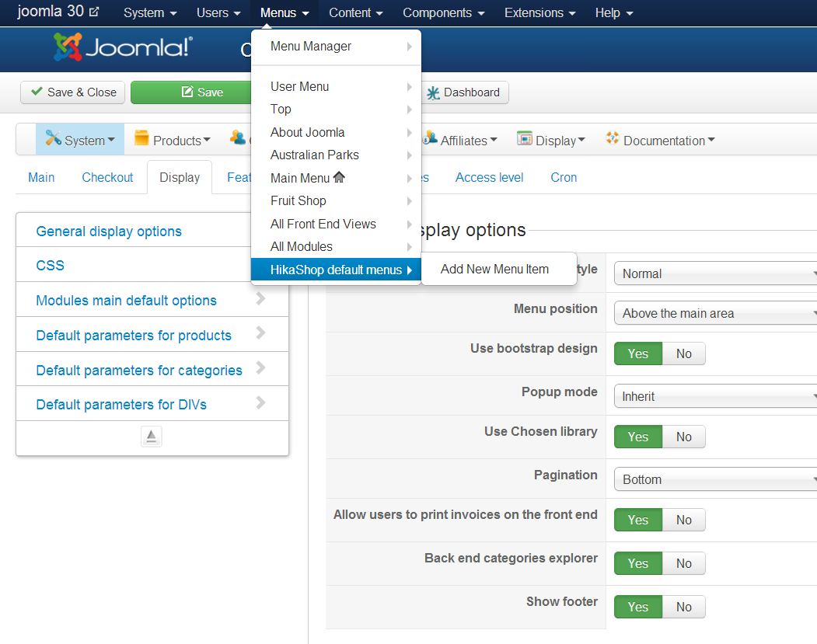Click the System wrench icon in HikaShop toolbar

coord(53,138)
